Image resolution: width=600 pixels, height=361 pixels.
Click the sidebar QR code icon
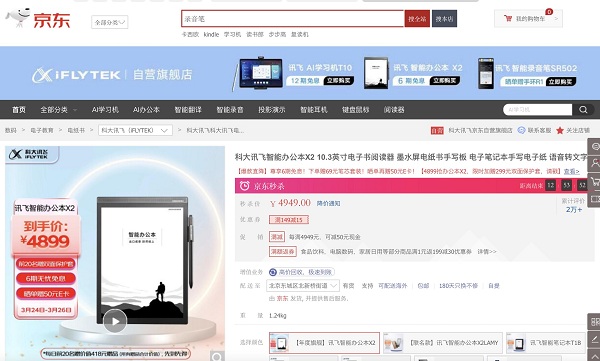click(x=595, y=322)
